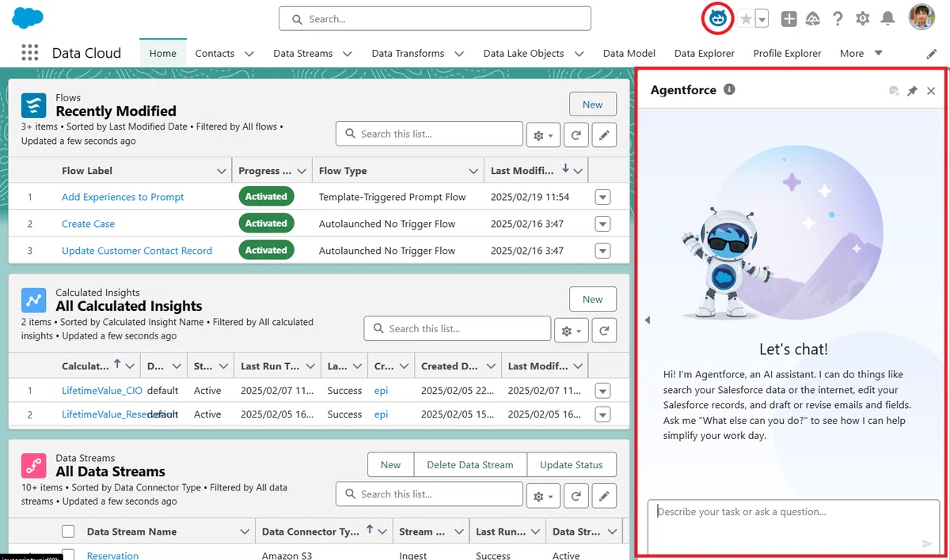Click the Data Streams module icon
The width and height of the screenshot is (950, 560).
34,465
